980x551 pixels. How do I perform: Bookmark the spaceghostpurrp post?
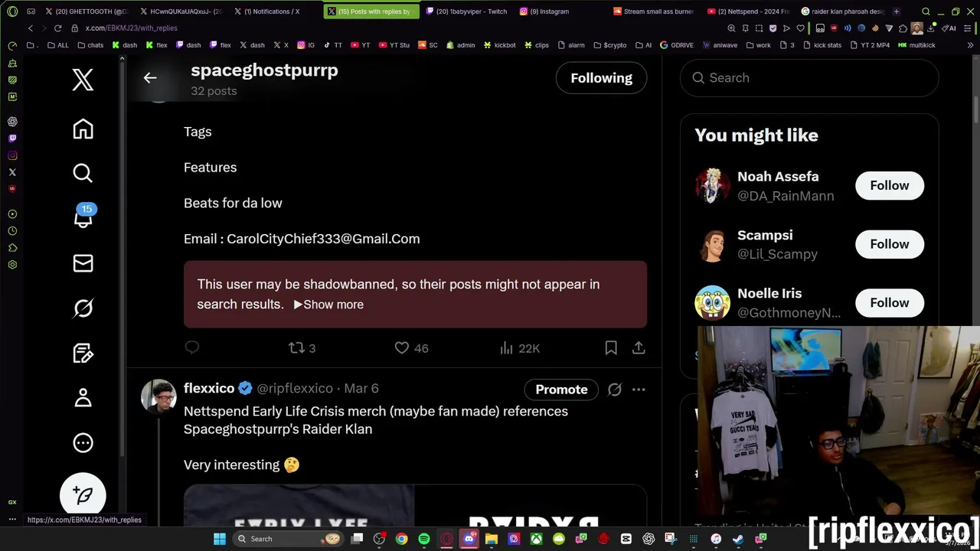pyautogui.click(x=611, y=348)
